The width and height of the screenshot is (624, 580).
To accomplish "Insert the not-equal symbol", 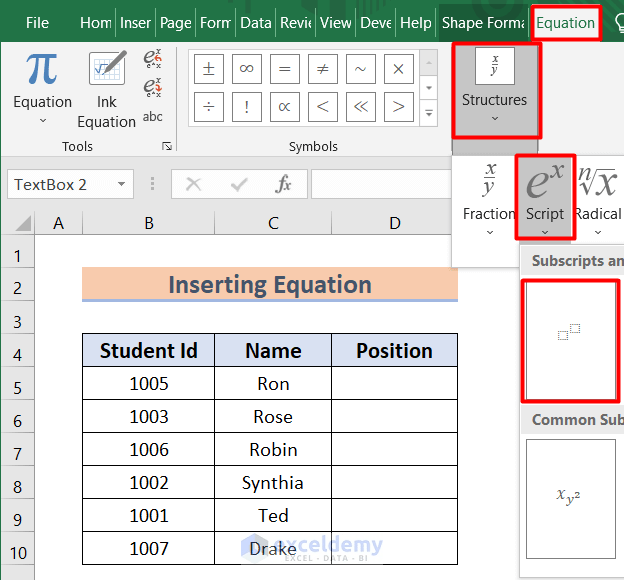I will pyautogui.click(x=323, y=69).
